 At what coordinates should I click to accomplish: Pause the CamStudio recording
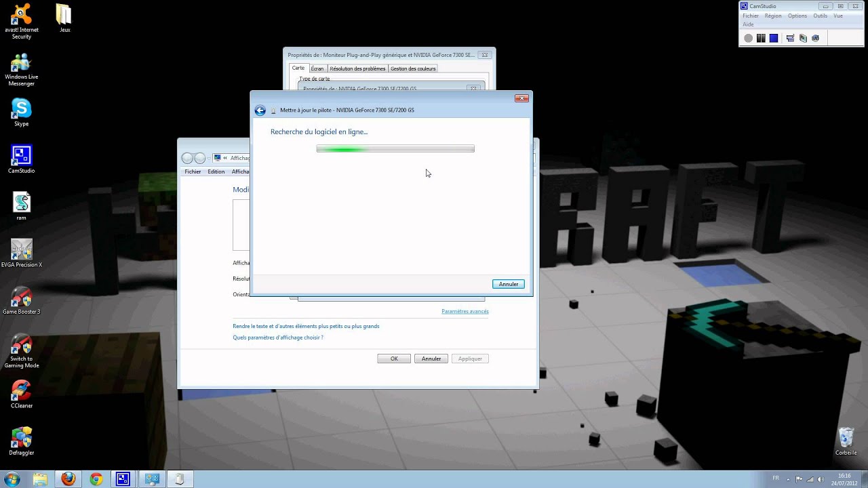761,38
